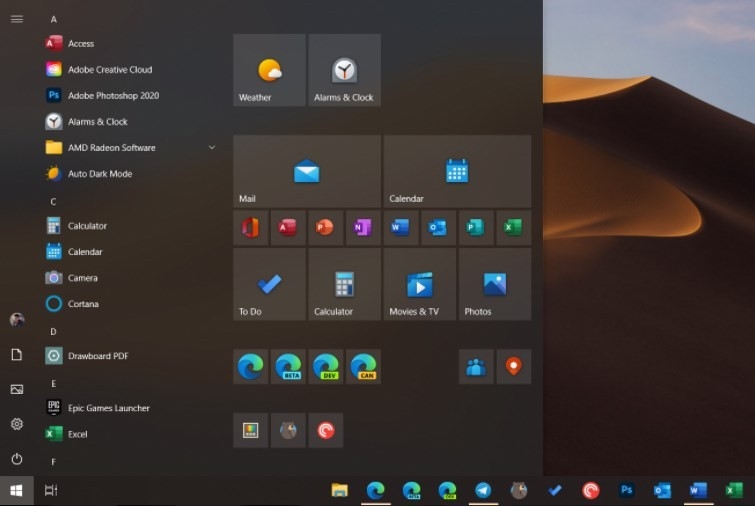Open the Mail tile

[307, 171]
